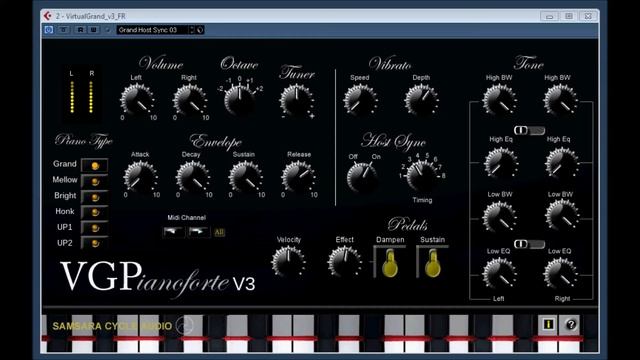The image size is (640, 360).
Task: Click the Envelope Release knob
Action: point(298,177)
